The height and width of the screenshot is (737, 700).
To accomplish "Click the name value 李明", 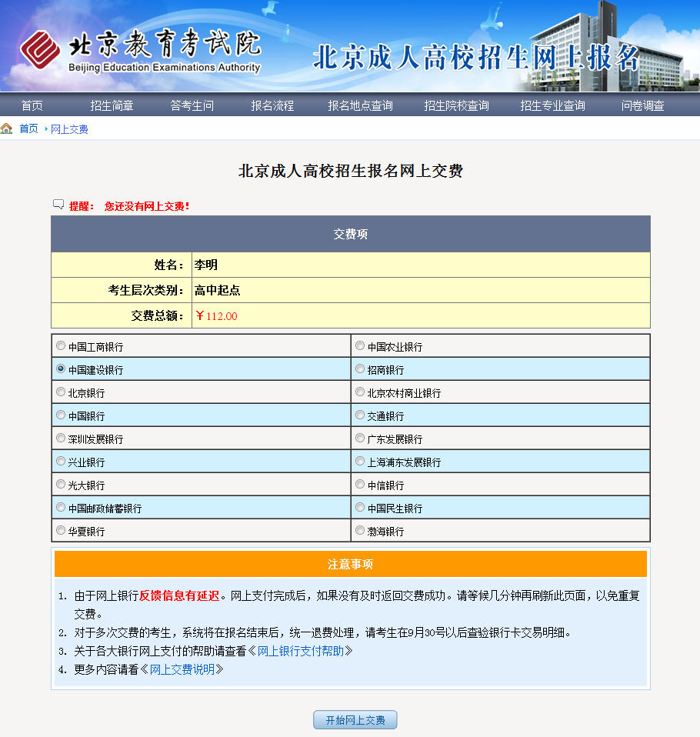I will point(206,265).
